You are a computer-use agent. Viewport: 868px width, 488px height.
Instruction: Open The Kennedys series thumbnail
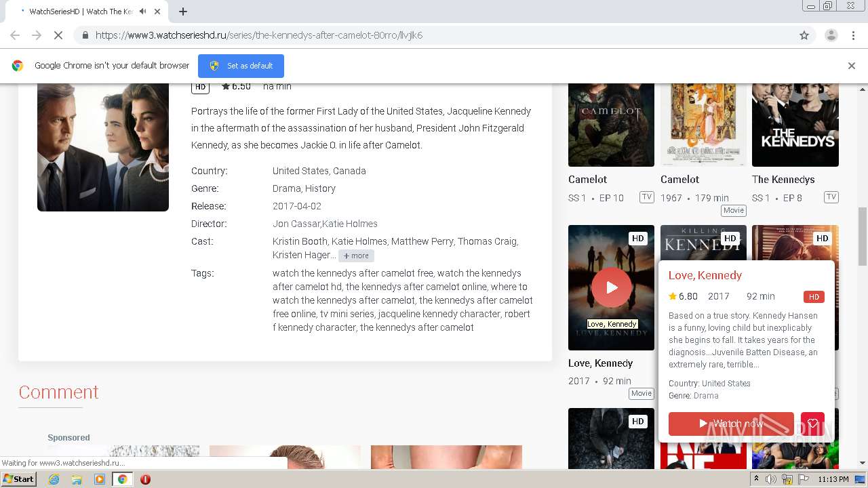click(795, 125)
